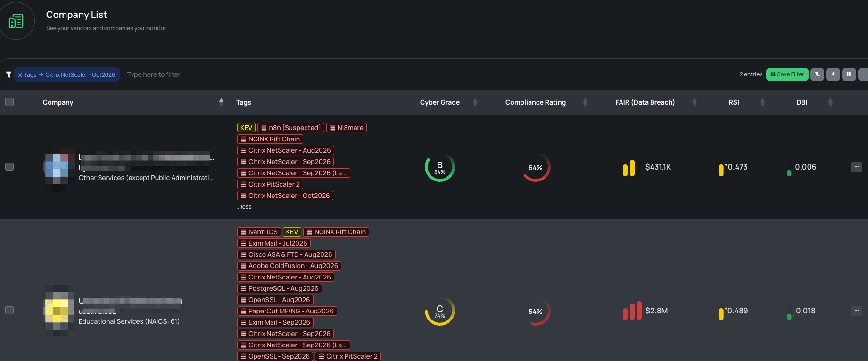Click the PostgreSQL - Aug2026 tag
The width and height of the screenshot is (868, 361).
[x=280, y=288]
